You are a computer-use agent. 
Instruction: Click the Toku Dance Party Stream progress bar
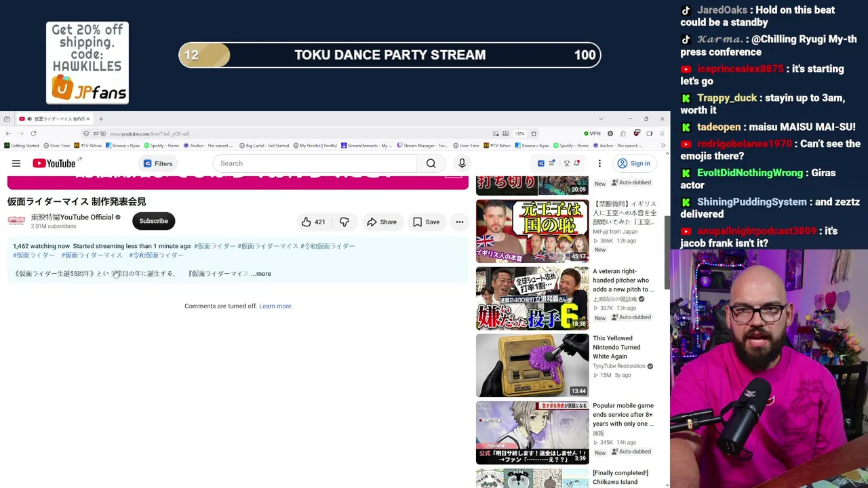point(390,55)
